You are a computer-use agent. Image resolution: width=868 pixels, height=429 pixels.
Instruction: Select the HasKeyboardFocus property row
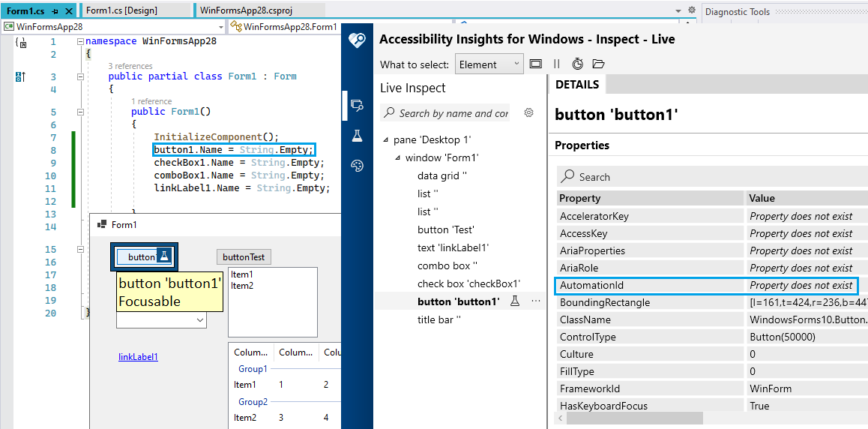pyautogui.click(x=712, y=406)
